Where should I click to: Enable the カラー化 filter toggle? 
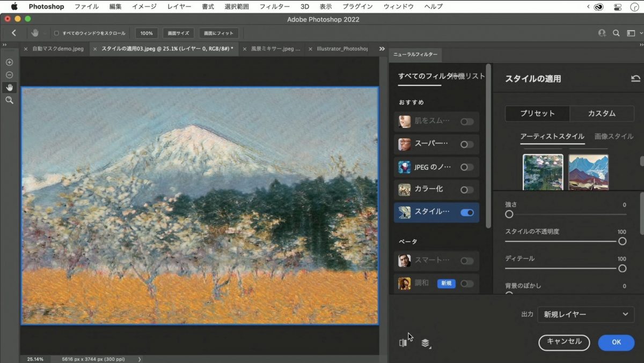coord(467,190)
